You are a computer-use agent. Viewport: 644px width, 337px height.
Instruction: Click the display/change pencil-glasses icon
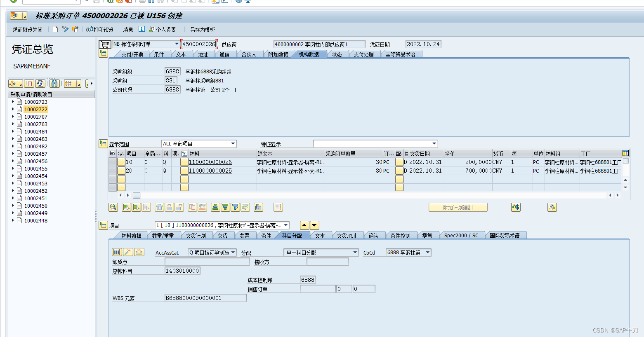click(65, 29)
